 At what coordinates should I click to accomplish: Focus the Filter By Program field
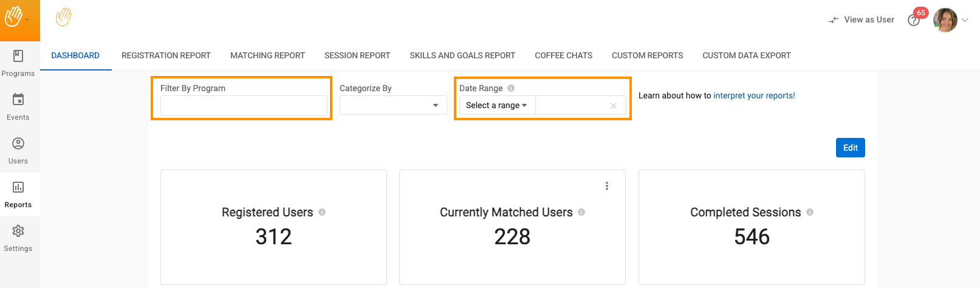[x=244, y=106]
